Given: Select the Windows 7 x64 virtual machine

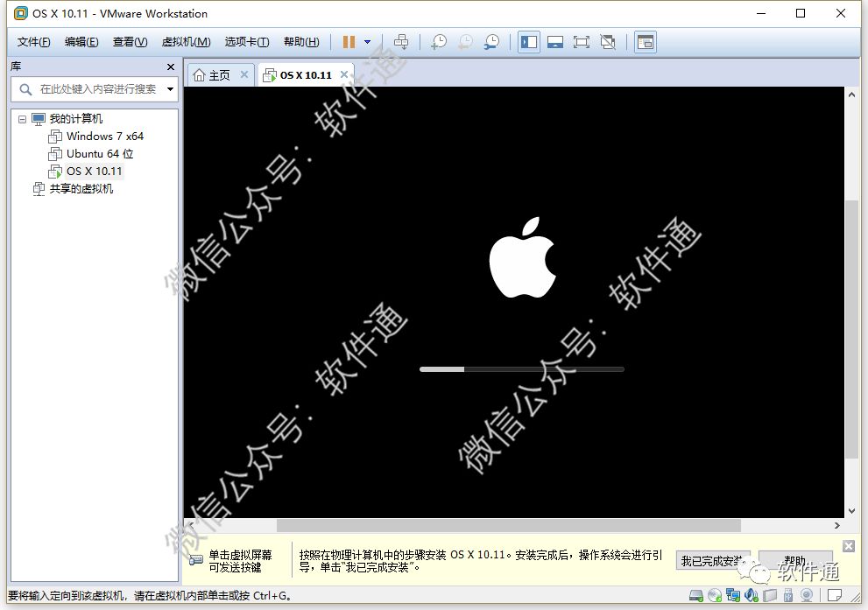Looking at the screenshot, I should tap(104, 136).
